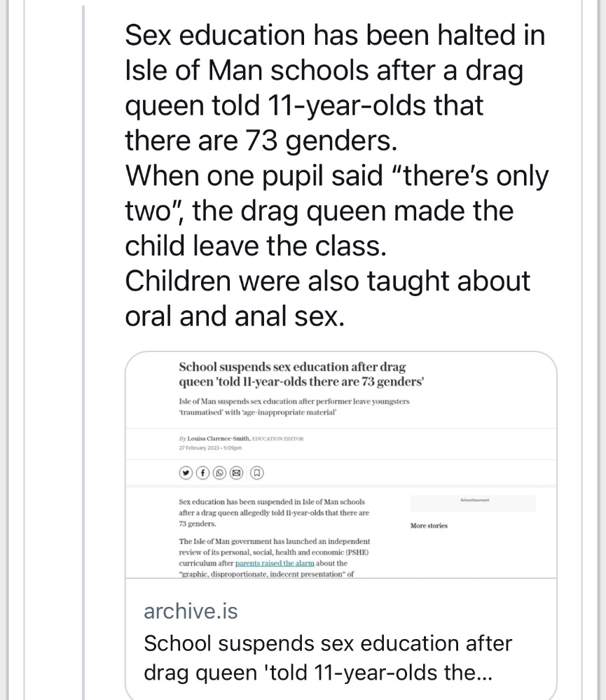606x700 pixels.
Task: Click the 'EDUCATION EDITOR' label
Action: coord(278,438)
